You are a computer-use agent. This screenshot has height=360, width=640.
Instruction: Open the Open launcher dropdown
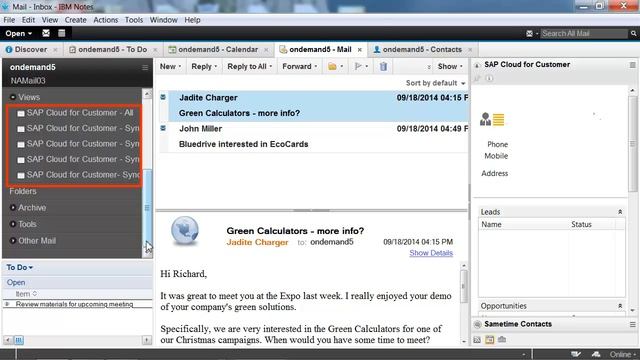tap(19, 33)
